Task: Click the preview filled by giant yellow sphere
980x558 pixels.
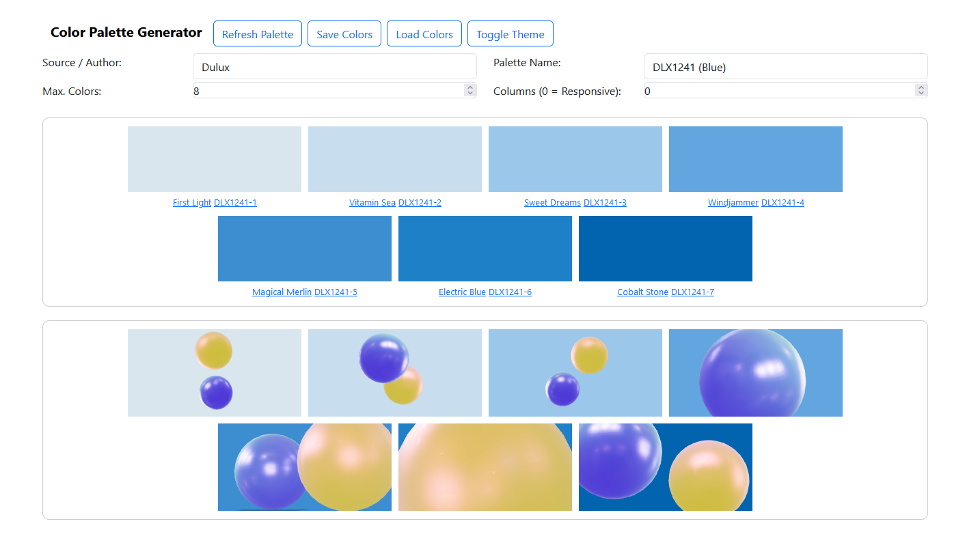Action: pos(485,467)
